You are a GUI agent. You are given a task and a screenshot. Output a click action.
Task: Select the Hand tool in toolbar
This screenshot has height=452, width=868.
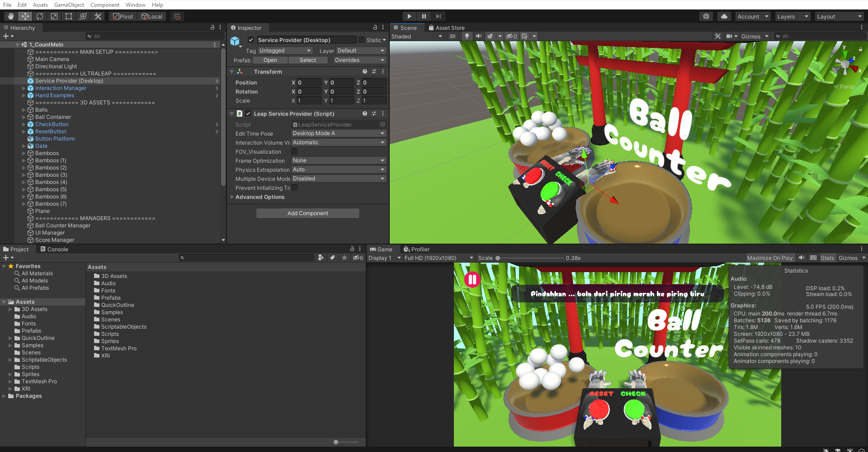[11, 16]
